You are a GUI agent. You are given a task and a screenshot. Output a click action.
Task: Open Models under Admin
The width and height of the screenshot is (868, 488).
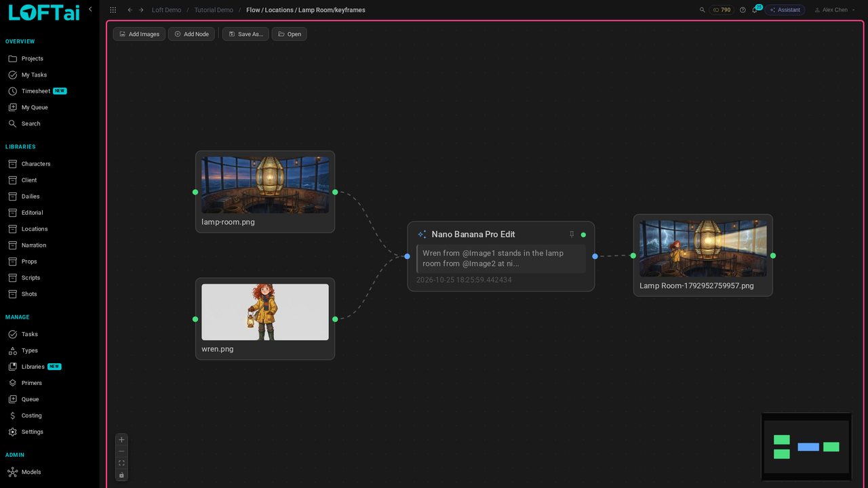click(x=31, y=472)
